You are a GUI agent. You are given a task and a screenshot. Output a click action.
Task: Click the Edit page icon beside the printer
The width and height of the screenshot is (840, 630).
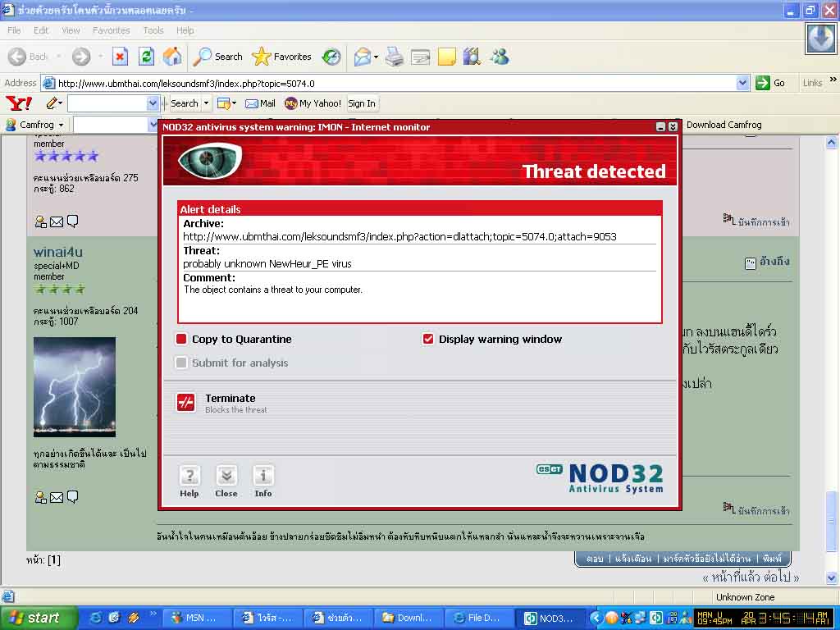coord(421,57)
